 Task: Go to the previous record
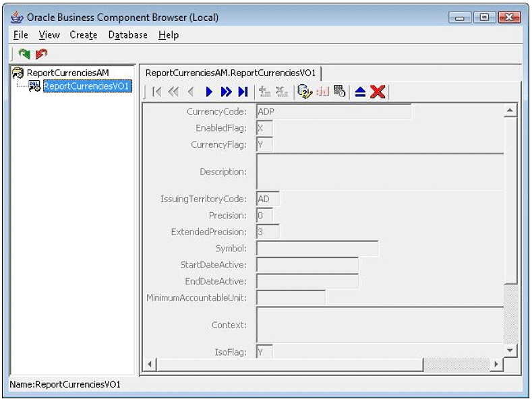191,92
